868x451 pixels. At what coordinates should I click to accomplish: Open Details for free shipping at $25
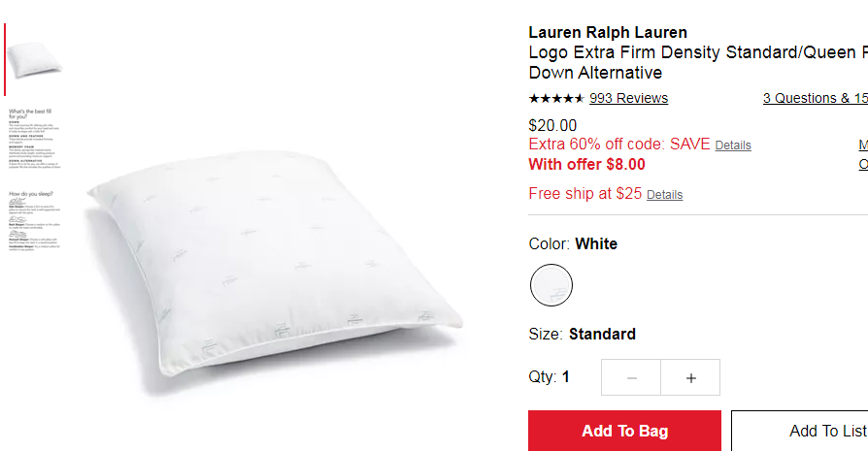664,195
